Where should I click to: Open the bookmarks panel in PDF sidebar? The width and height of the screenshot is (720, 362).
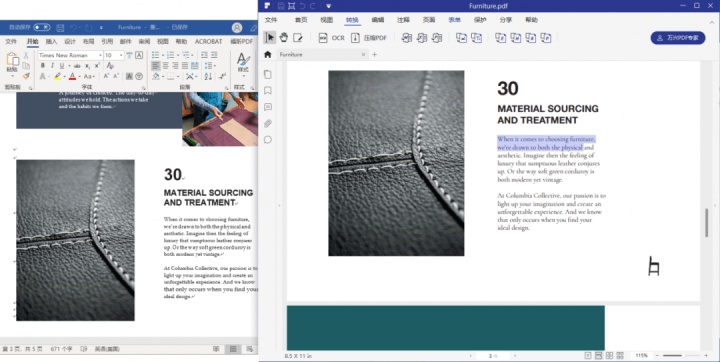pos(268,90)
